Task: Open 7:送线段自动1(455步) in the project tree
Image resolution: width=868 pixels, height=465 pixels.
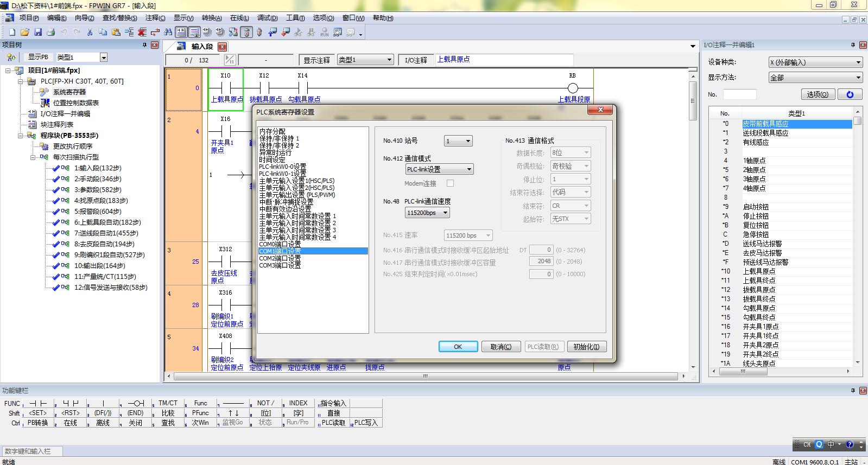Action: pyautogui.click(x=106, y=233)
